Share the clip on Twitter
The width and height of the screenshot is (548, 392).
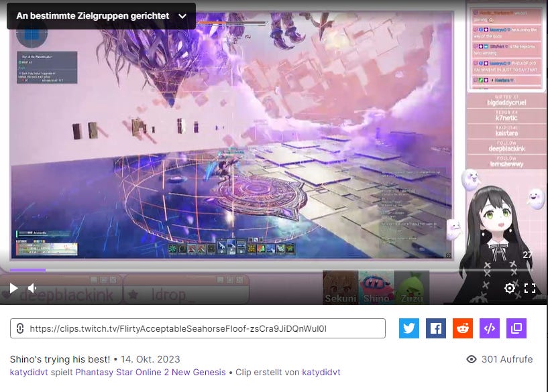(409, 328)
